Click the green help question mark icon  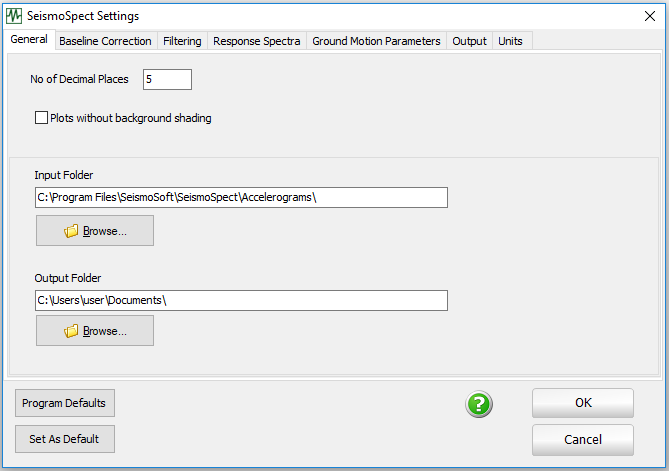point(480,404)
